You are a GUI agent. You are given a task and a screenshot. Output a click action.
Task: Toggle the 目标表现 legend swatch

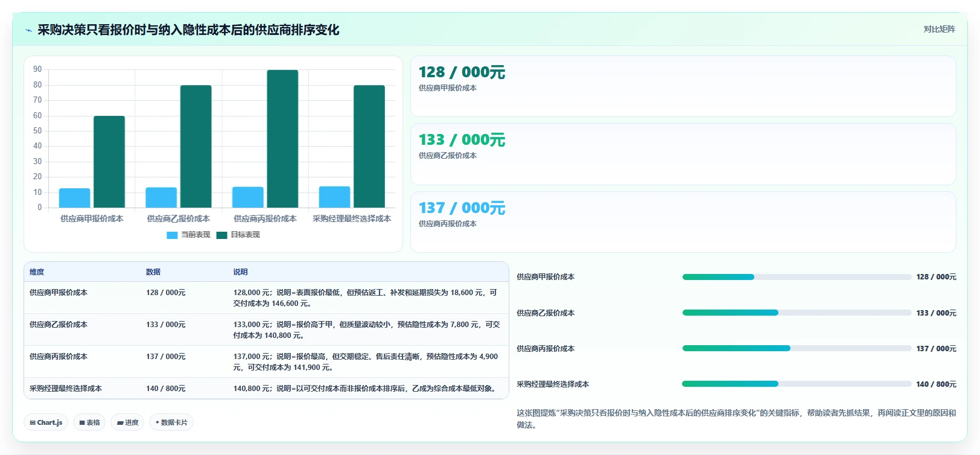pos(221,235)
